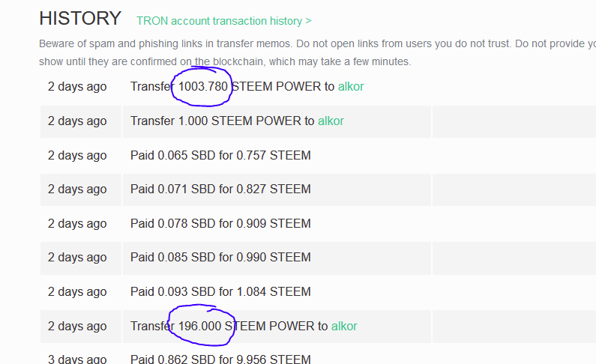Open the TRON account transaction history link
The image size is (596, 364).
point(223,21)
